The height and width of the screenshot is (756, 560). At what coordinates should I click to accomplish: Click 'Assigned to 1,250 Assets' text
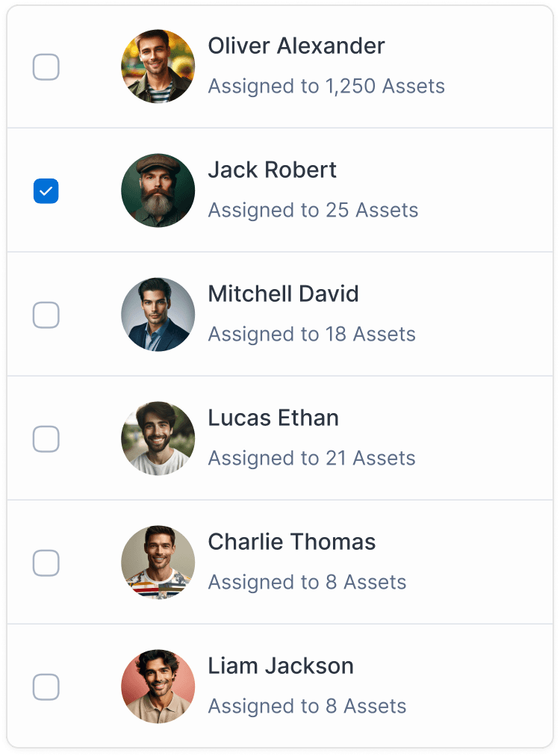click(326, 87)
